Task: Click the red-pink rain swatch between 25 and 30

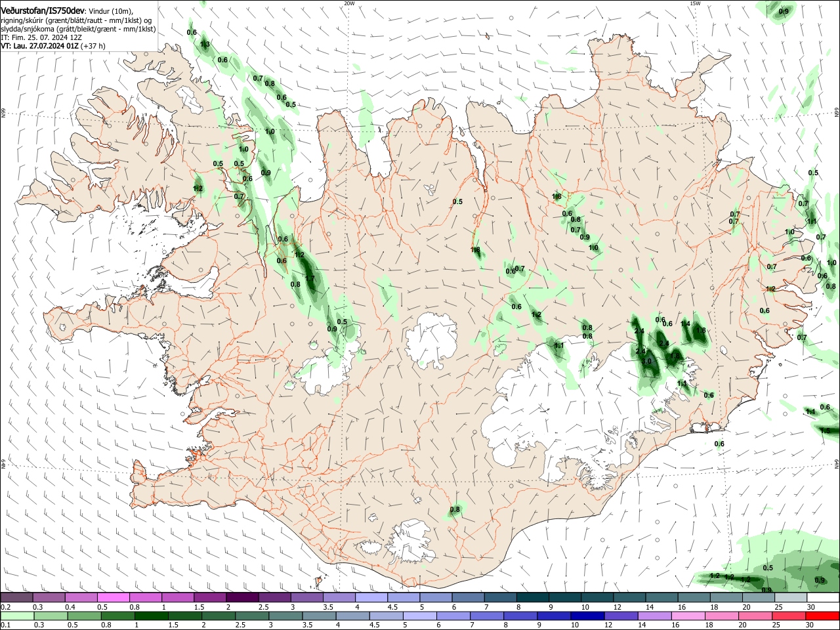Action: [789, 616]
